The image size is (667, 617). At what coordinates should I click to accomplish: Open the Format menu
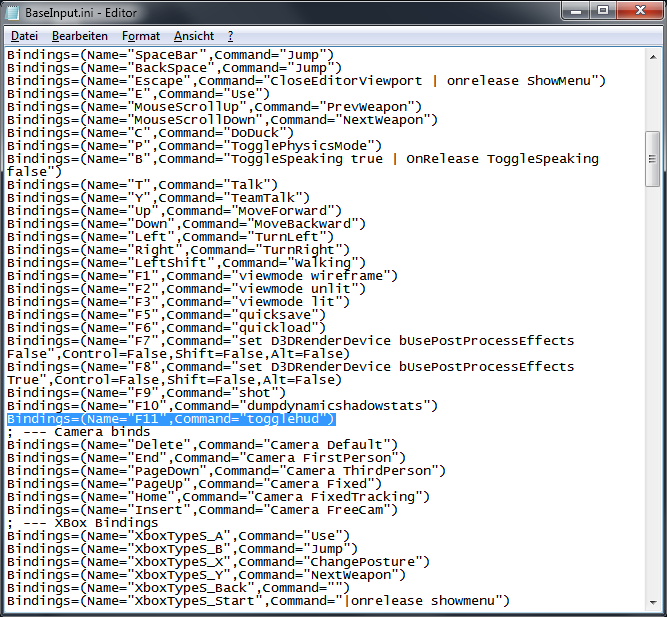click(x=140, y=35)
